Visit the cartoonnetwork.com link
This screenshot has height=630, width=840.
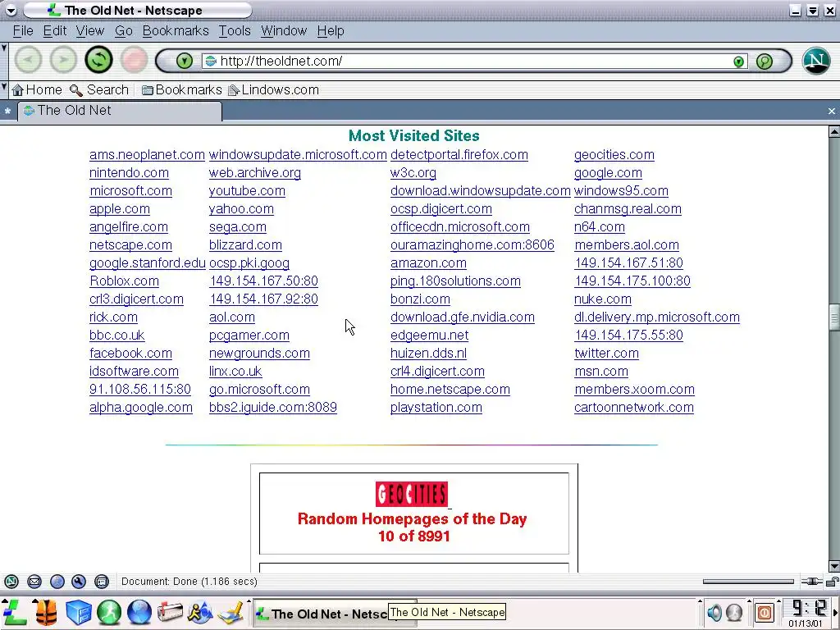pyautogui.click(x=634, y=408)
